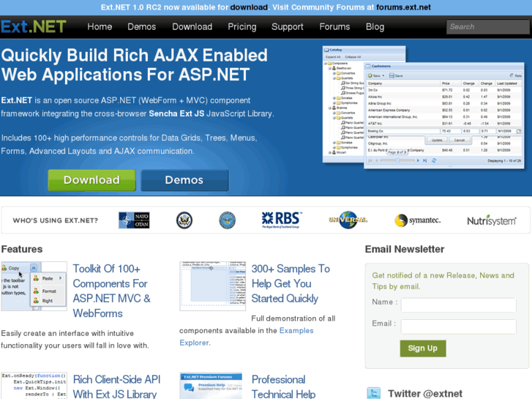Click the Email Newsletter heading
Screen dimensions: 532x399
[x=405, y=249]
